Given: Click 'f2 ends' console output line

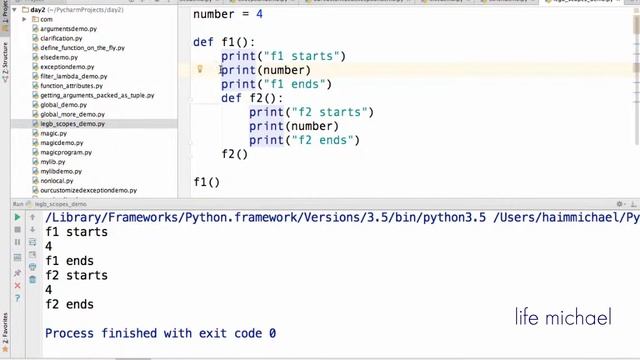Looking at the screenshot, I should point(69,304).
